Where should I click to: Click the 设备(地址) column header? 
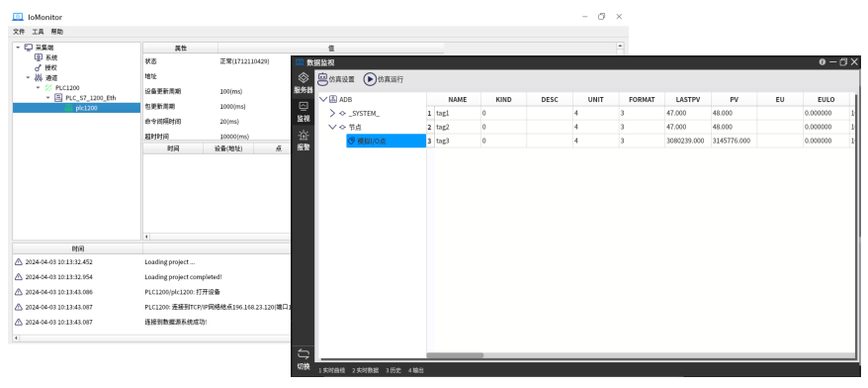(227, 148)
